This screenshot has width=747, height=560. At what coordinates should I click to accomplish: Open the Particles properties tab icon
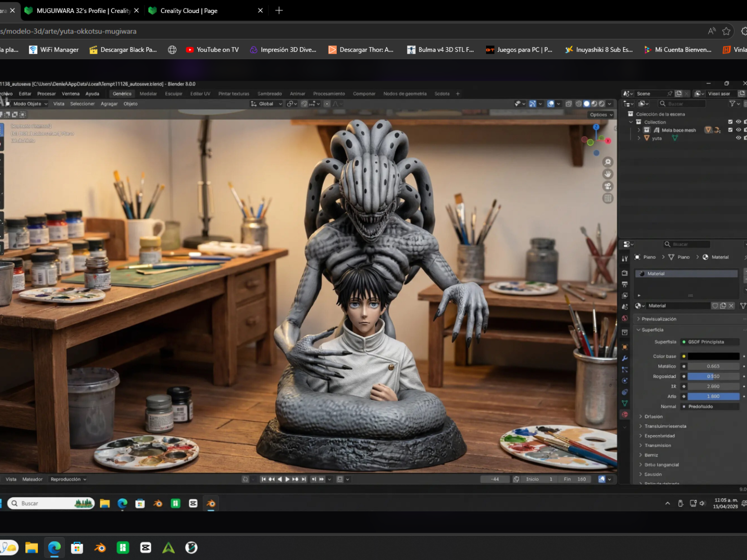(625, 370)
